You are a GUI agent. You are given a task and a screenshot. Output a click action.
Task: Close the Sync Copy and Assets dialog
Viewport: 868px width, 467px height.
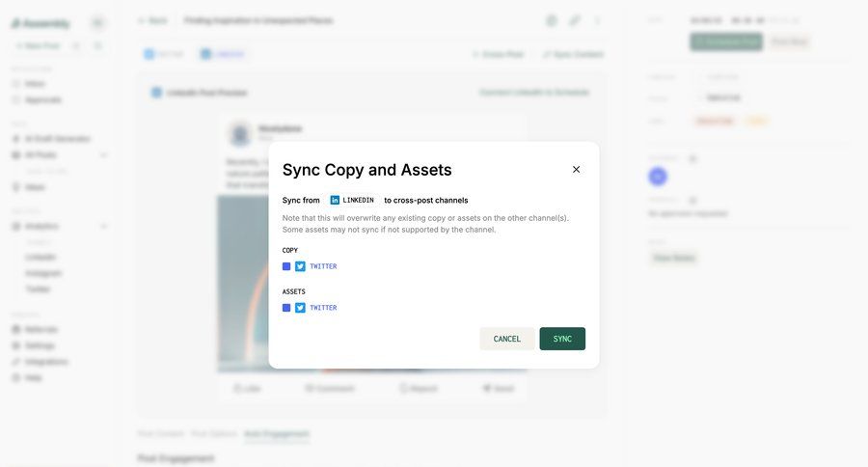pos(576,170)
